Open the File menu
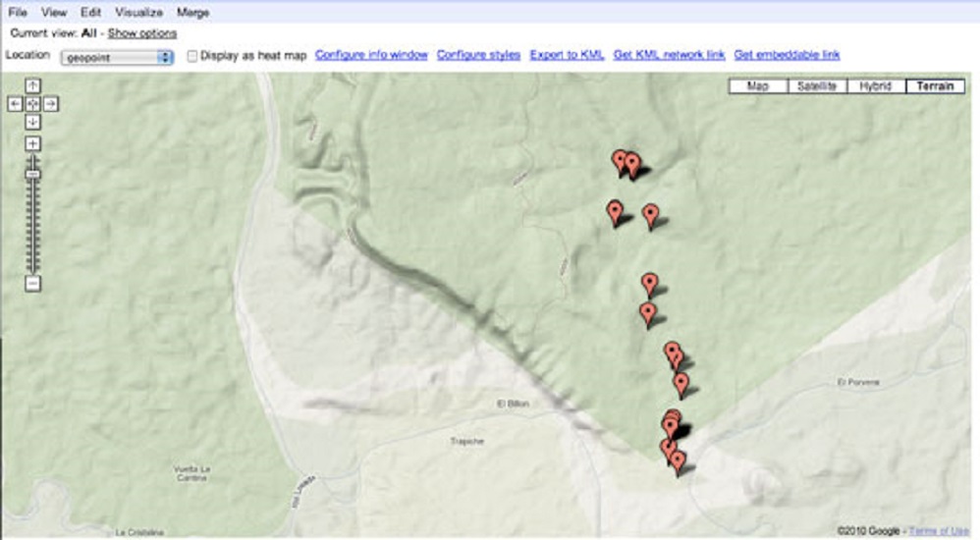980x540 pixels. pyautogui.click(x=18, y=13)
